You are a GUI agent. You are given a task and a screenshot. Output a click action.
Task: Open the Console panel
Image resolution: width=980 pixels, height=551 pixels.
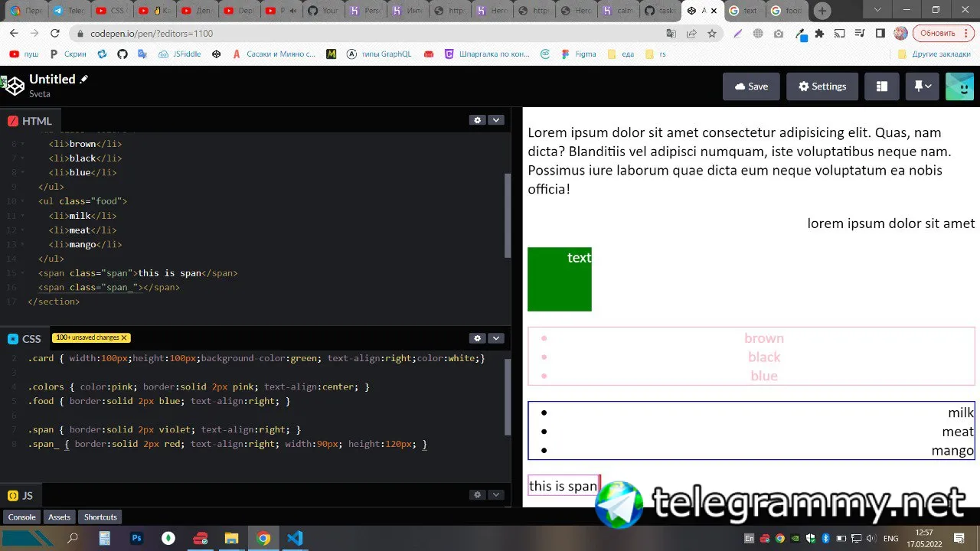coord(22,517)
